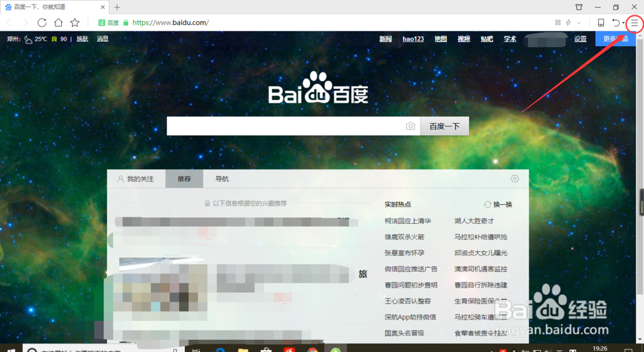This screenshot has width=644, height=352.
Task: Click the 换一换 refresh icon
Action: pyautogui.click(x=488, y=204)
